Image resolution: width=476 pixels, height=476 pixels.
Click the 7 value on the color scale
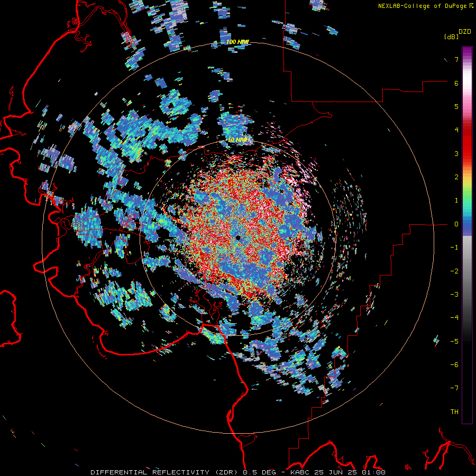point(456,59)
